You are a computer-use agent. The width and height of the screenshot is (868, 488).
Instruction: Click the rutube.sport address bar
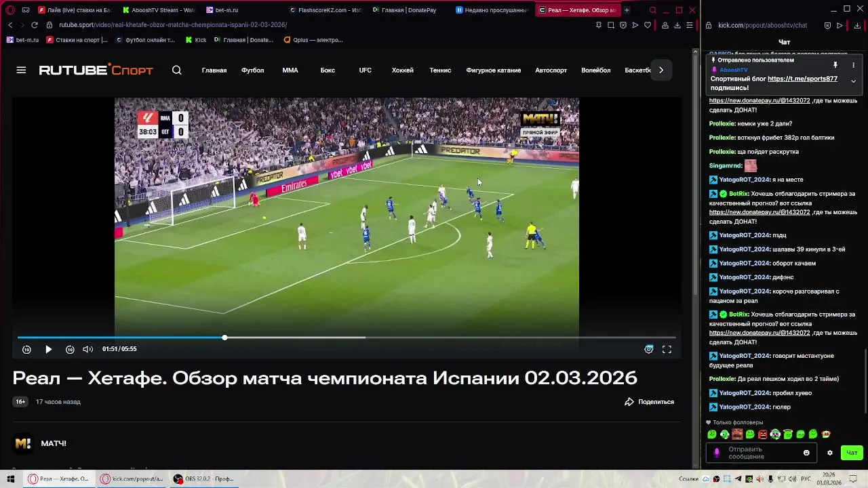pos(173,25)
